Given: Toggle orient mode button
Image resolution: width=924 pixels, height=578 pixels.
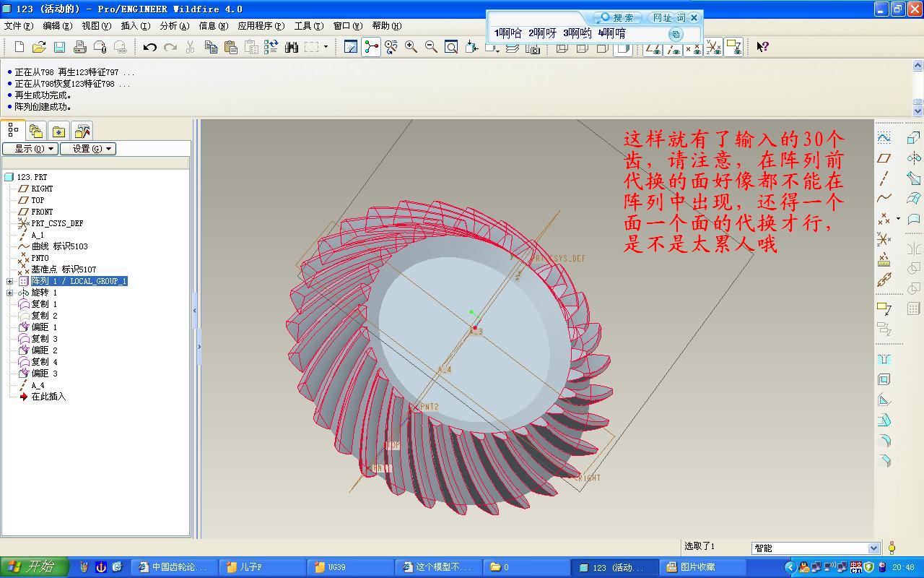Looking at the screenshot, I should (391, 47).
